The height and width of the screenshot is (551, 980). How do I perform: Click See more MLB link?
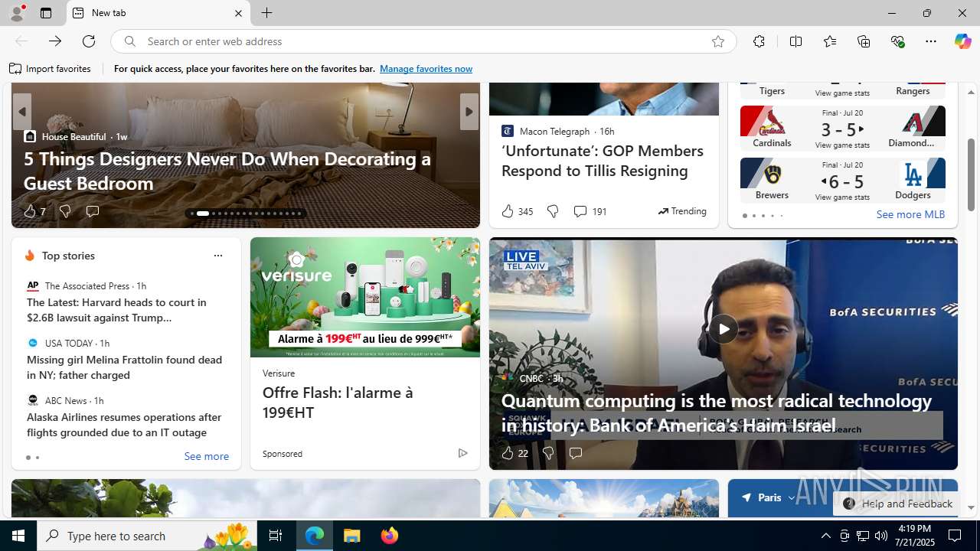pos(910,215)
